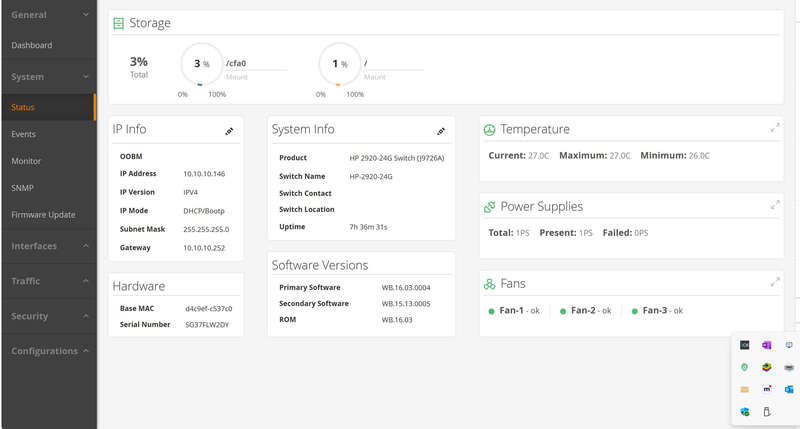Viewport: 800px width, 429px height.
Task: Click serial number SG37FLW2DY
Action: click(x=207, y=324)
